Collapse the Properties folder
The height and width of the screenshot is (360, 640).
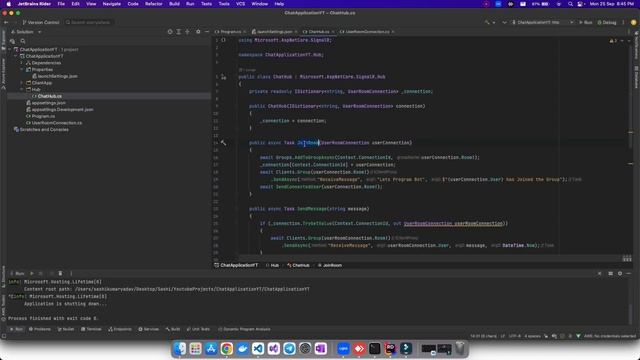[x=22, y=69]
